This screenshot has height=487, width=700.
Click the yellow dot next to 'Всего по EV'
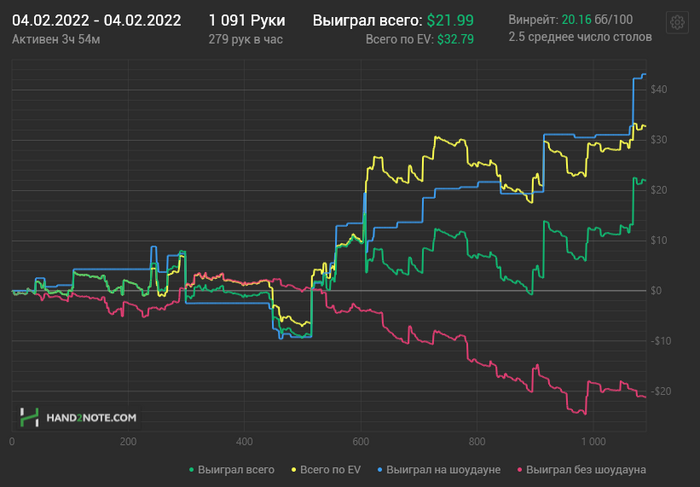pyautogui.click(x=293, y=470)
